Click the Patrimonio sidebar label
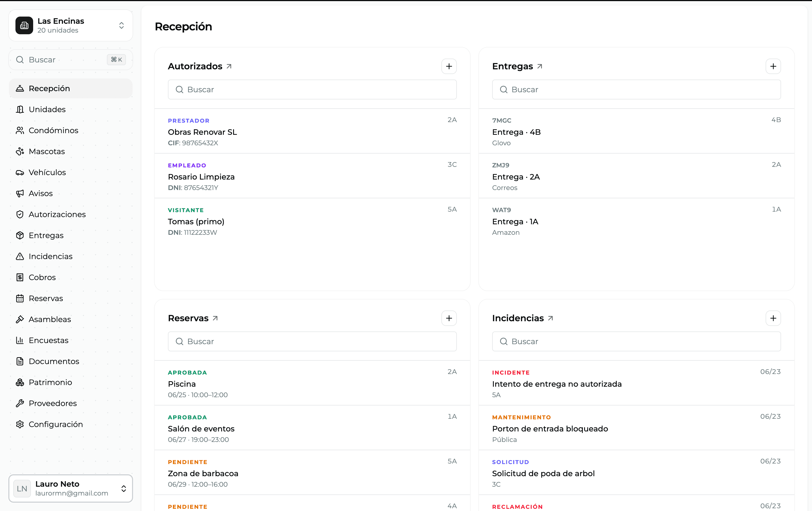The image size is (812, 511). (50, 382)
